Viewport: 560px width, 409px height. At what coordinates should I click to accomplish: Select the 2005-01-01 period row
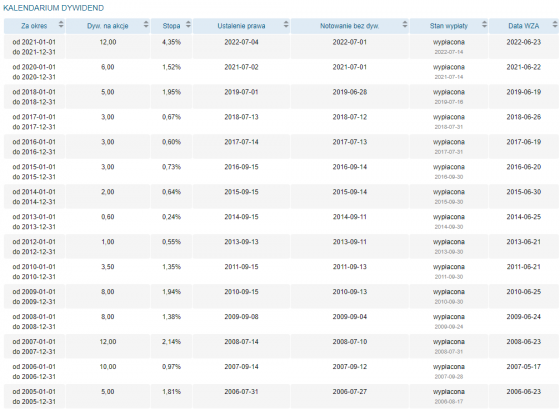[x=281, y=396]
